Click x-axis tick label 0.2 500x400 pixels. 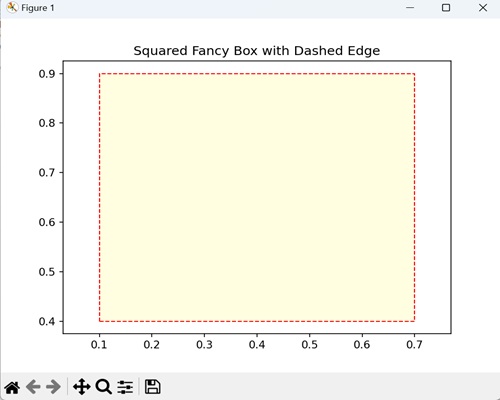(152, 345)
